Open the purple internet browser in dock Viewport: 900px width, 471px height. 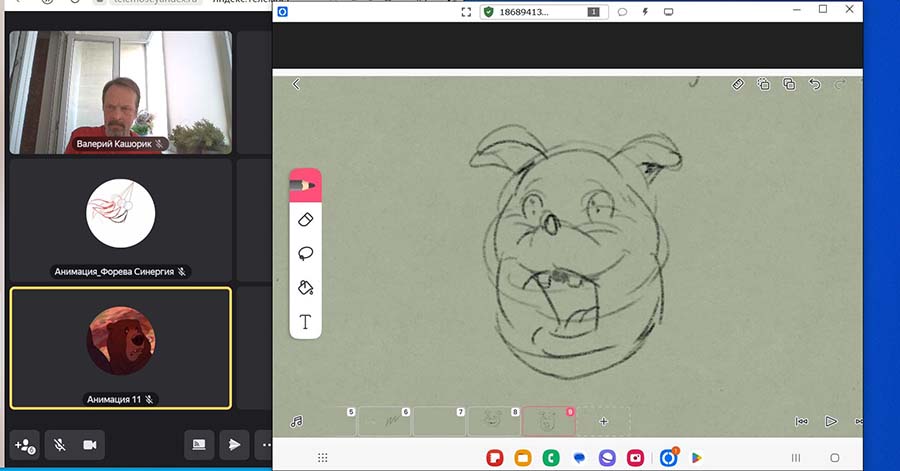coord(607,458)
